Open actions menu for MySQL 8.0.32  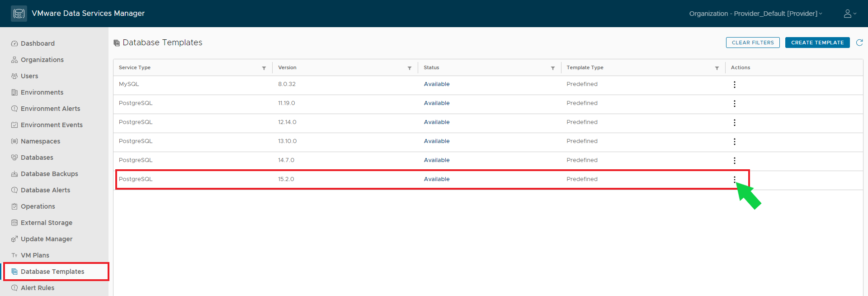(735, 85)
